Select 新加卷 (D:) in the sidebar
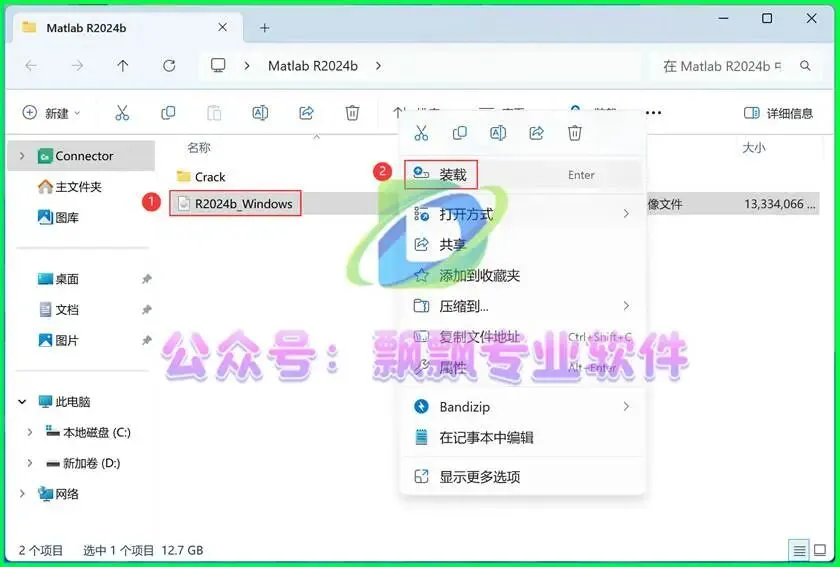 coord(83,463)
